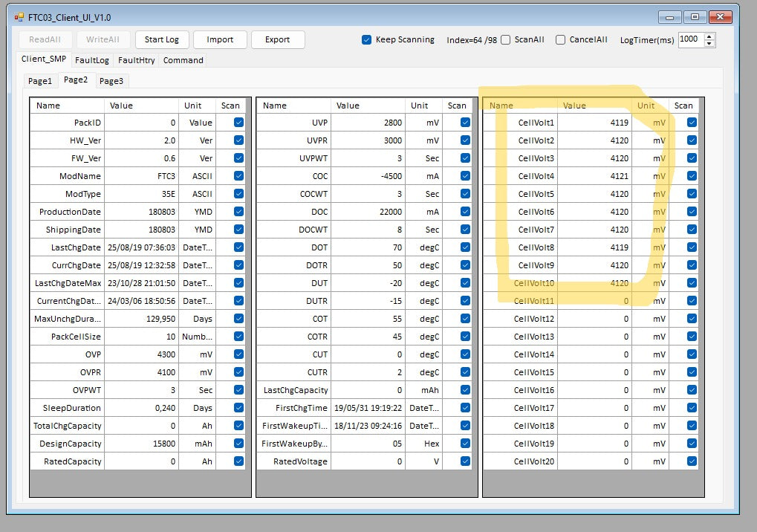Decrease LogTimer value with down arrow
This screenshot has height=532, width=757.
(709, 43)
